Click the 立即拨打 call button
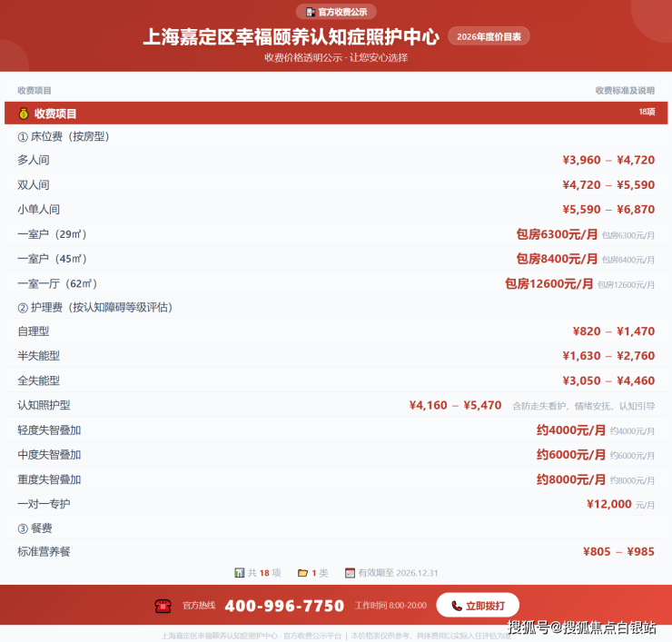The image size is (672, 642). [x=478, y=605]
